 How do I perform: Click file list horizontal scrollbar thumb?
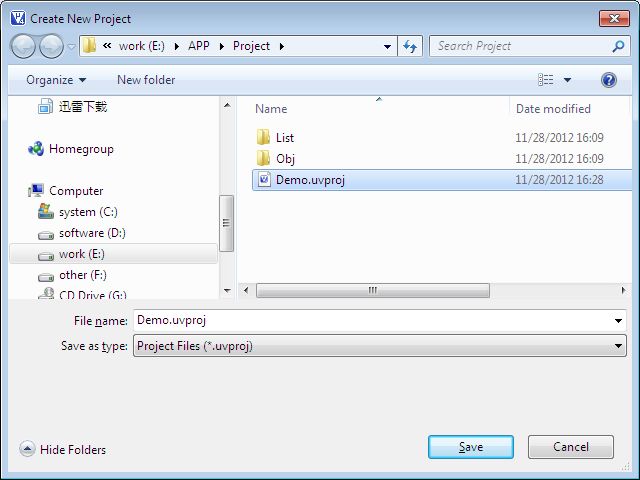373,290
